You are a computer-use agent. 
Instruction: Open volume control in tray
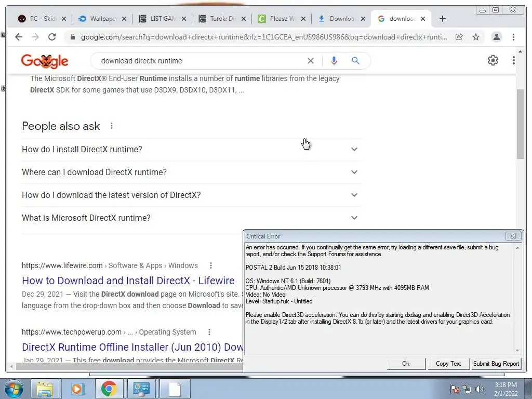(x=479, y=389)
